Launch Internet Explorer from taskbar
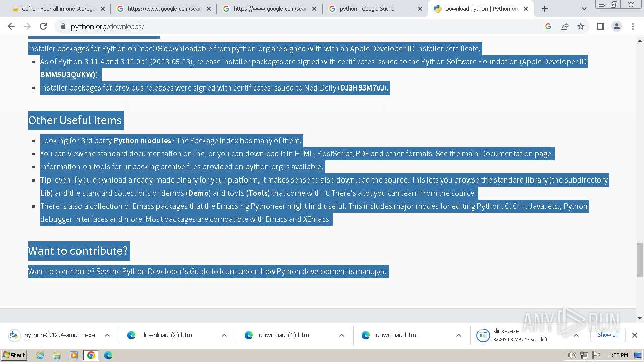This screenshot has width=644, height=362. click(40, 355)
